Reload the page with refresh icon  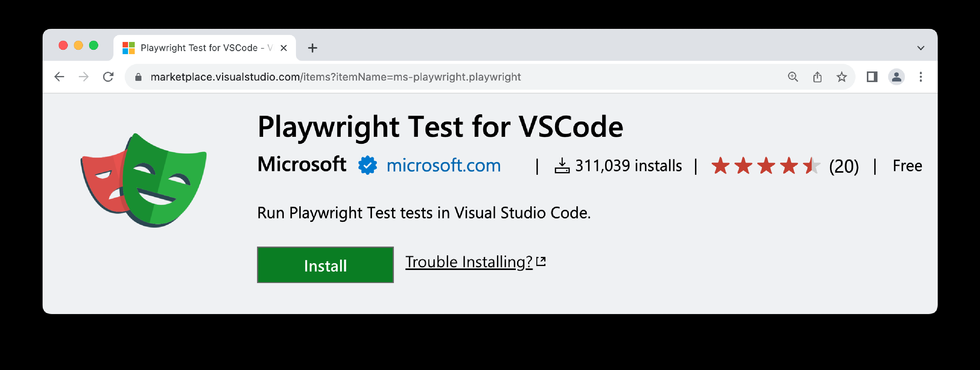108,77
